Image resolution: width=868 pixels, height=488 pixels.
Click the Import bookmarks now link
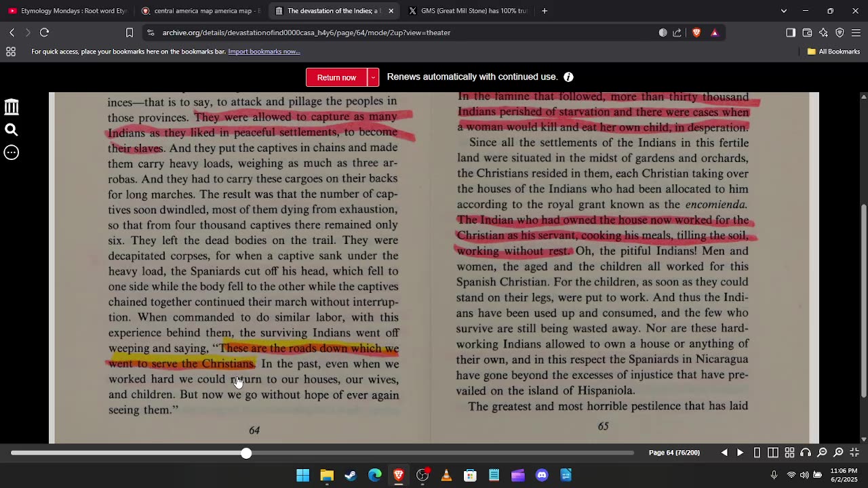pos(264,52)
